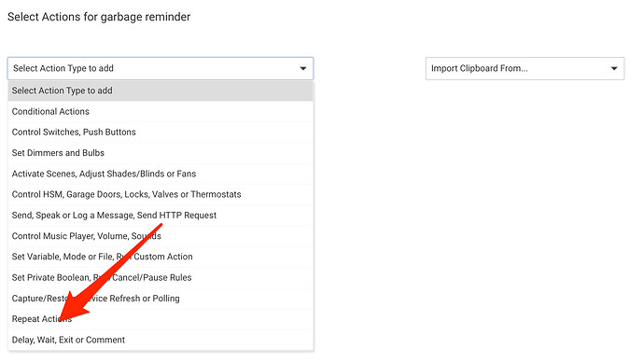The image size is (644, 363).
Task: Select Set Private Boolean, Run/Cancel/Pause Rules
Action: tap(161, 277)
